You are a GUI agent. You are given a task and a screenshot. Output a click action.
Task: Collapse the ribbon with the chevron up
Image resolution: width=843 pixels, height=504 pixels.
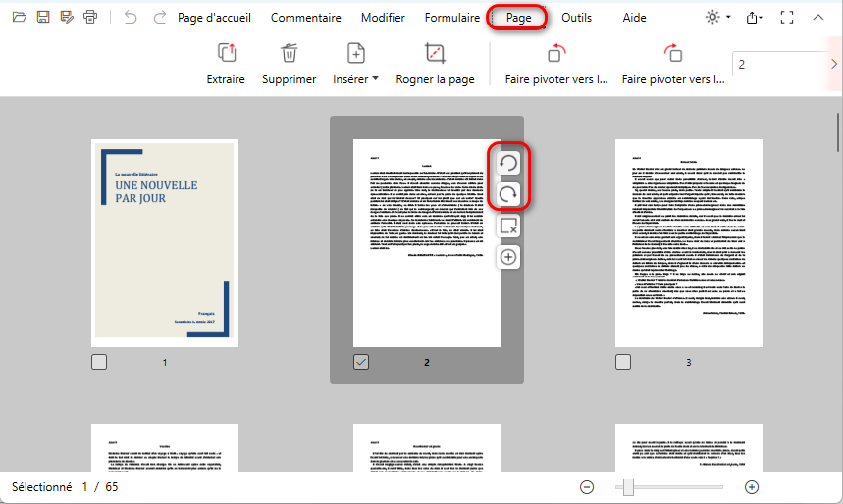coord(818,18)
